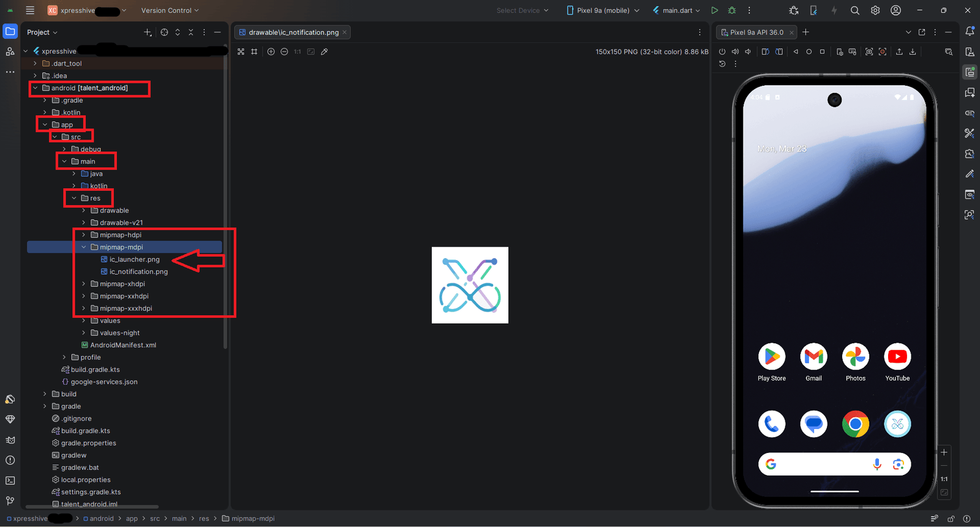Tap the emulator Overview square button

[x=823, y=52]
